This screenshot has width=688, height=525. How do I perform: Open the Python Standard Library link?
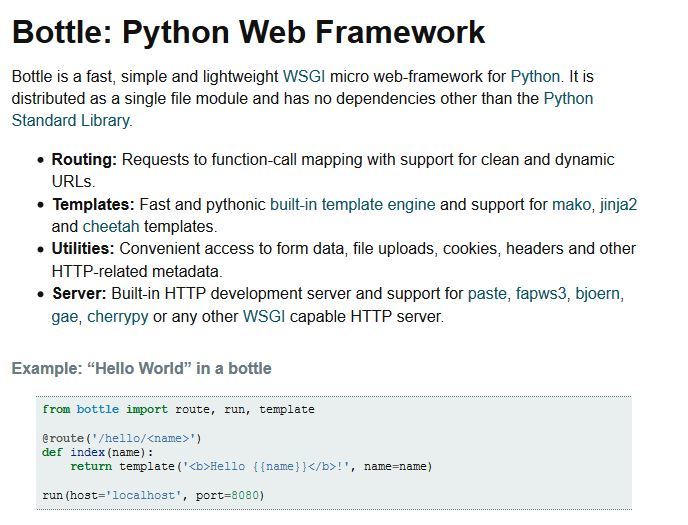pos(568,98)
